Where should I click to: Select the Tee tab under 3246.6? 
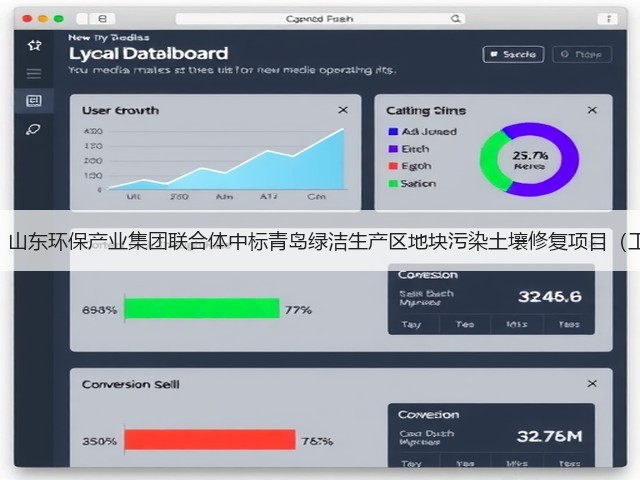coord(465,324)
